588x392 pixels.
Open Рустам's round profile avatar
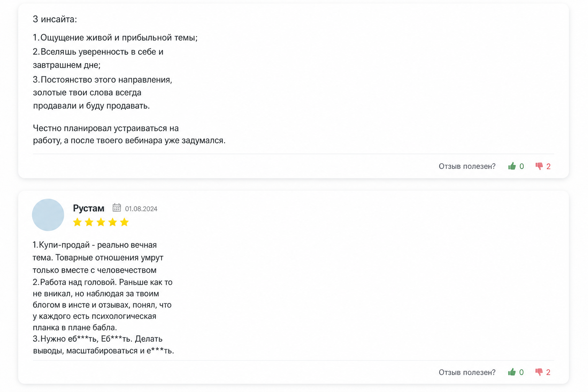[x=48, y=215]
